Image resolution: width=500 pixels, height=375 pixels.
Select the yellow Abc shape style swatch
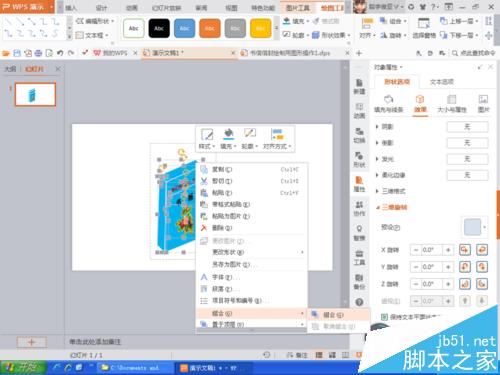pos(260,28)
